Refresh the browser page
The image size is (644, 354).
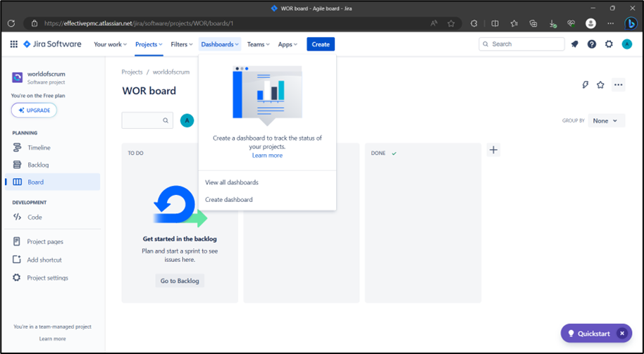[x=11, y=23]
